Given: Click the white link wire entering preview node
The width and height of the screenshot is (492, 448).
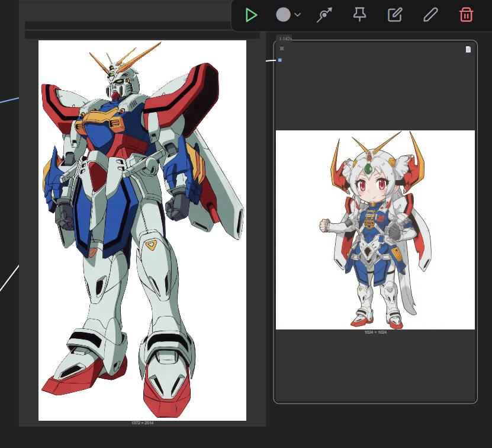Looking at the screenshot, I should (x=271, y=60).
